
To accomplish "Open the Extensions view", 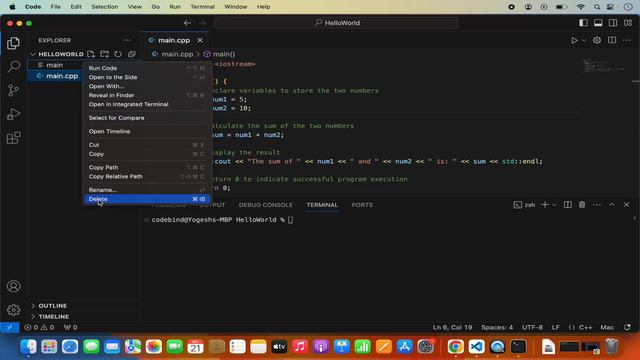I will click(13, 138).
